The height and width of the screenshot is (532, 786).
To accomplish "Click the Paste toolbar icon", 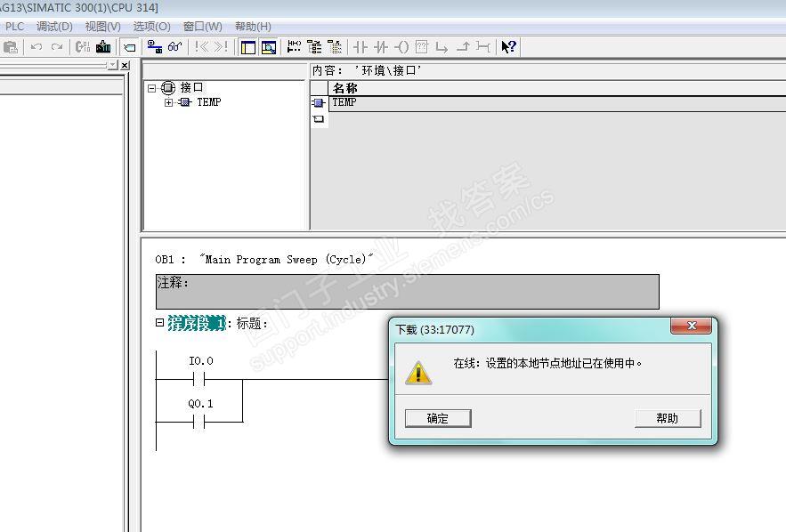I will (x=10, y=47).
